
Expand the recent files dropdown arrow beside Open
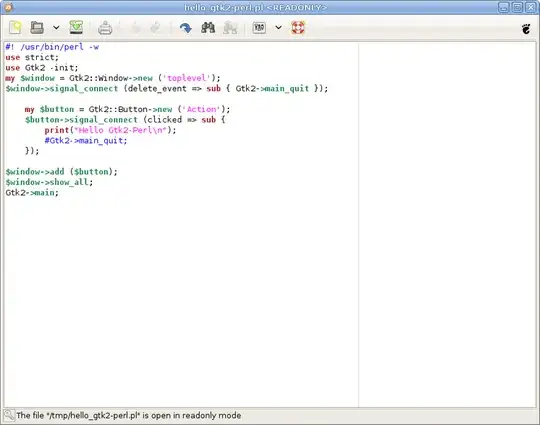tap(56, 28)
